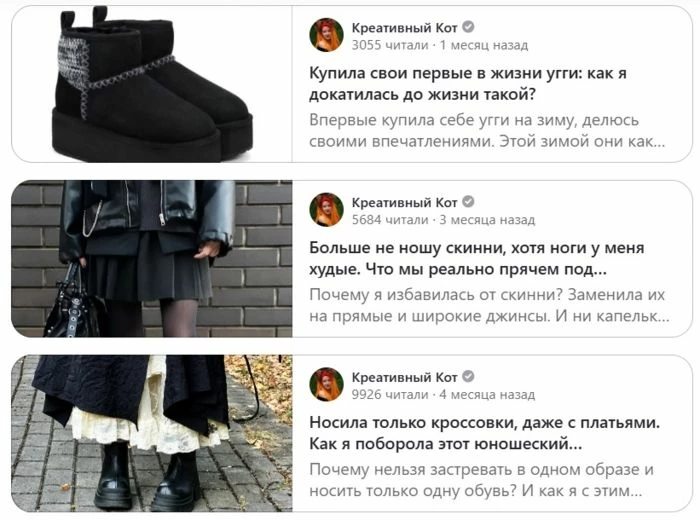
Task: Click the avatar on the sneakers article
Action: pyautogui.click(x=326, y=385)
